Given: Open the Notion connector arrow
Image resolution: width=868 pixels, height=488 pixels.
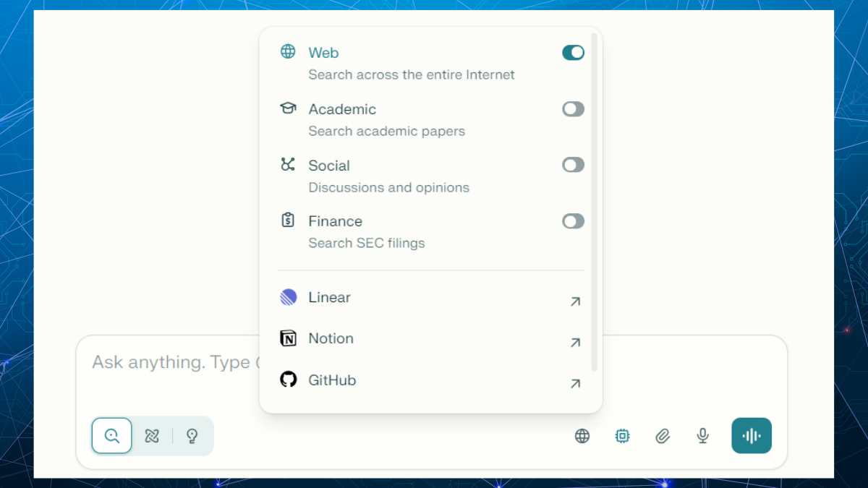Looking at the screenshot, I should (x=575, y=343).
